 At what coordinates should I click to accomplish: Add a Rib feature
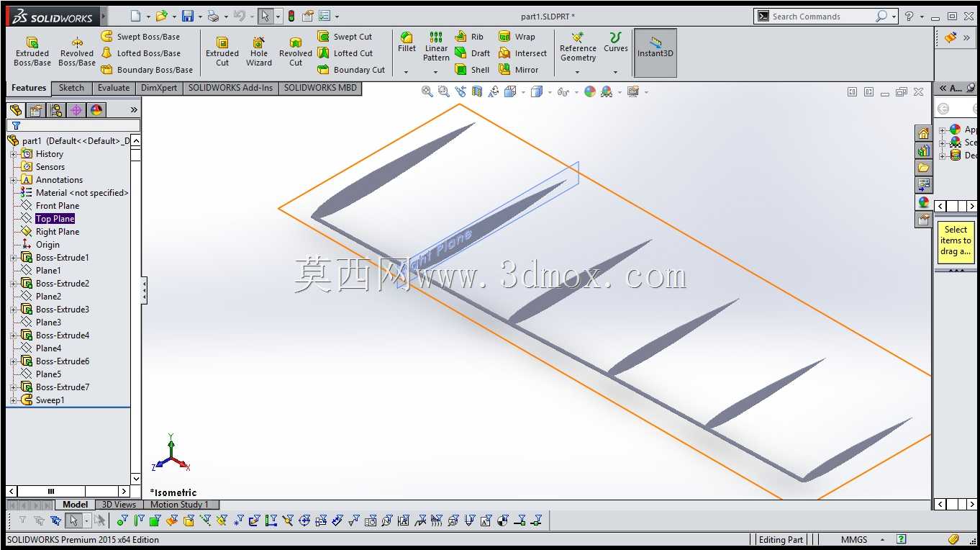tap(469, 37)
